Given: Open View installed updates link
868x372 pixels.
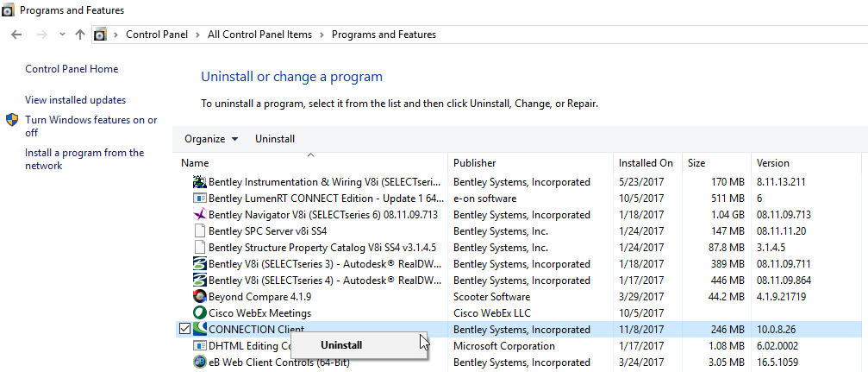Looking at the screenshot, I should point(75,100).
